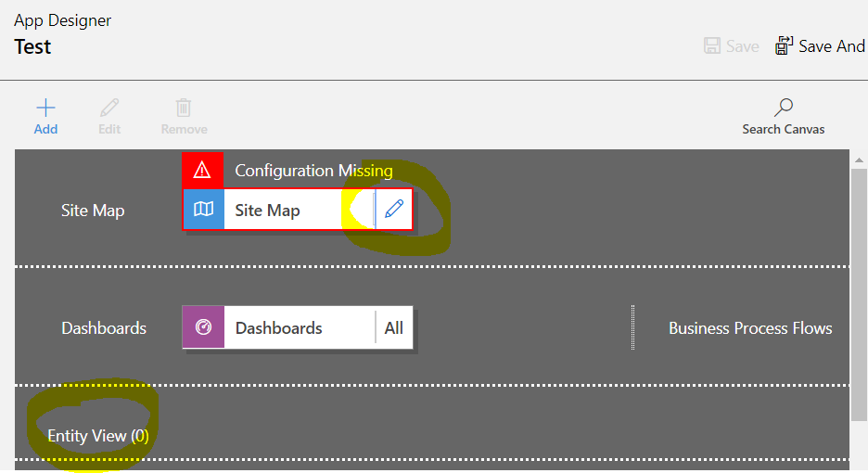This screenshot has height=473, width=868.
Task: Click the Dashboards row label
Action: click(x=104, y=328)
